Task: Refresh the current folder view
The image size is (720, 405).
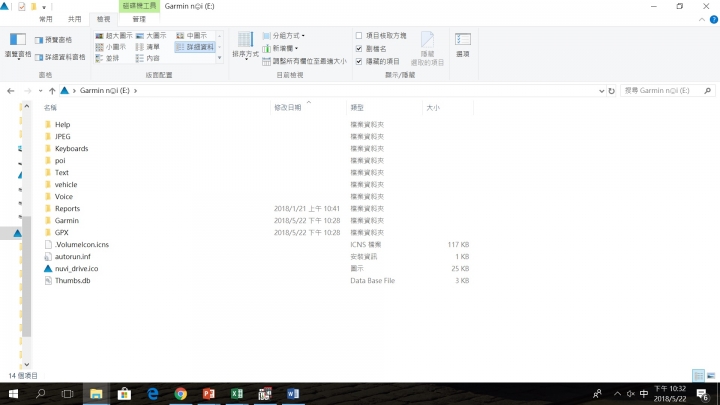Action: click(x=611, y=91)
